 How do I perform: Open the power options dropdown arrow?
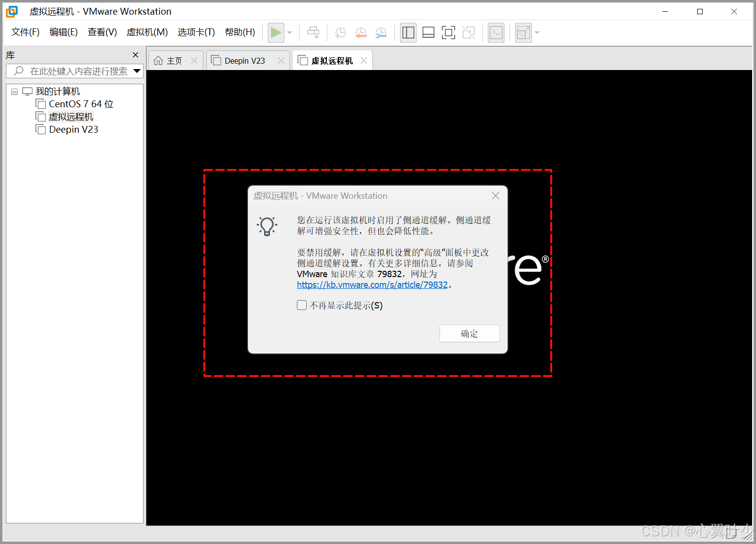[290, 33]
